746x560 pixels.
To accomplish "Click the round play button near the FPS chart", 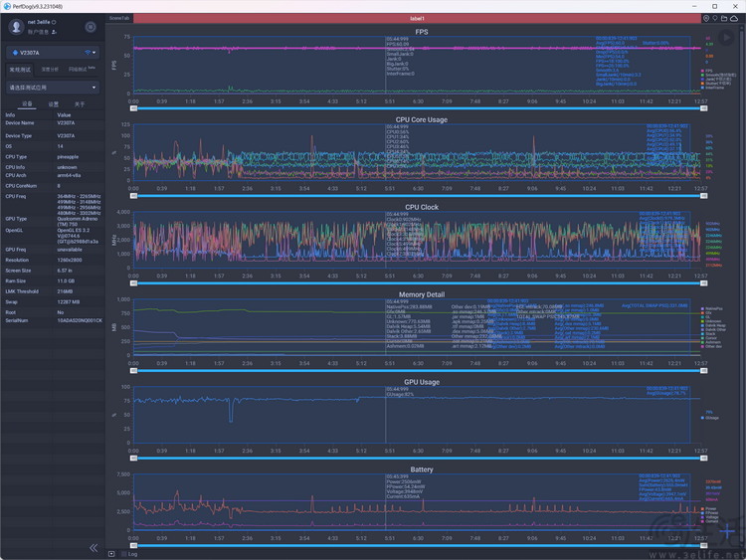I will [726, 38].
